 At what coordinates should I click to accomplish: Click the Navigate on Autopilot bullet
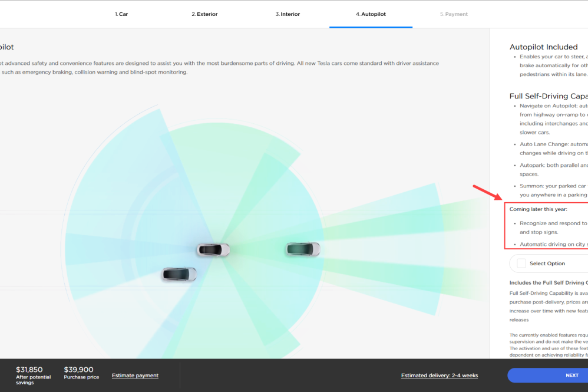pyautogui.click(x=553, y=106)
